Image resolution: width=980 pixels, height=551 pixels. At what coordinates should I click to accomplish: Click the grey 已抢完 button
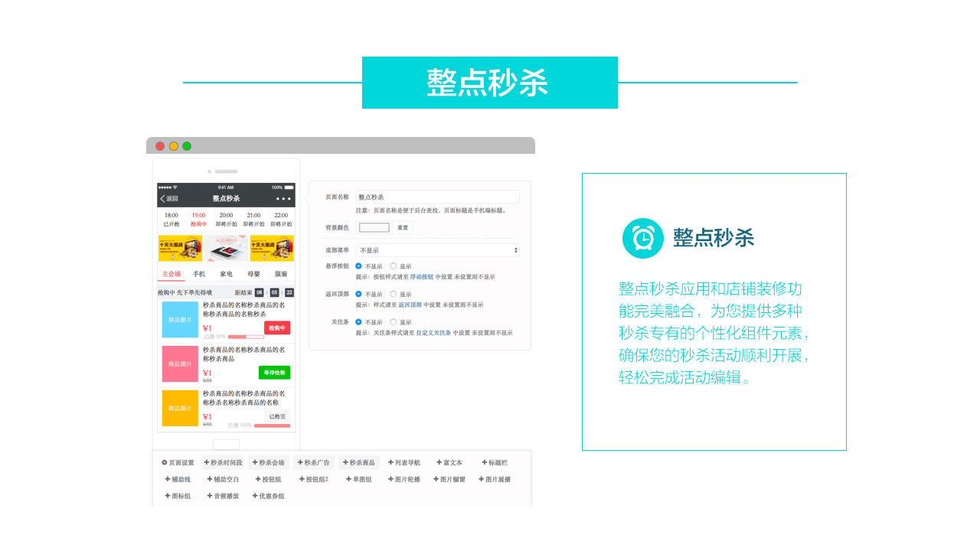point(277,416)
